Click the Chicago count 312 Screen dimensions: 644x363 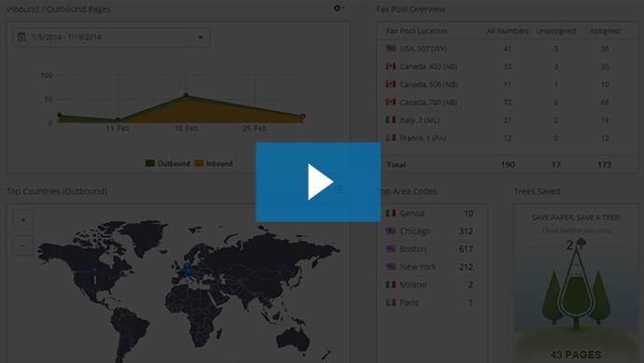[x=466, y=231]
